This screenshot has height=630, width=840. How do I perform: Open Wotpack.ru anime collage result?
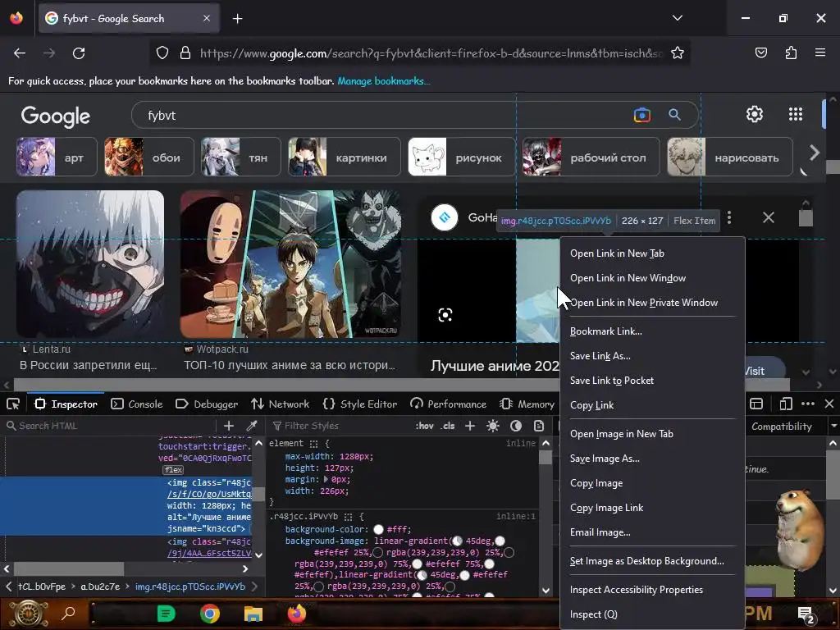click(x=291, y=264)
